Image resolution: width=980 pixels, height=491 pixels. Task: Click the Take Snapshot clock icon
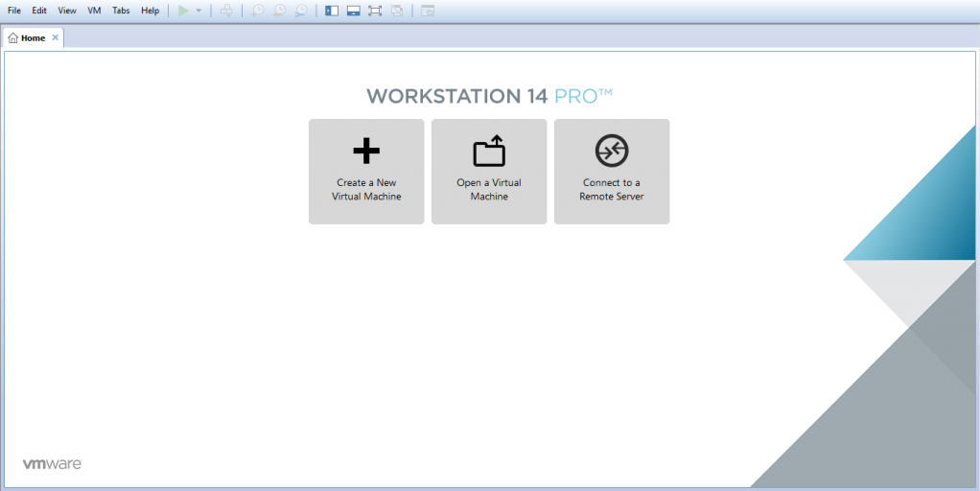click(x=258, y=11)
